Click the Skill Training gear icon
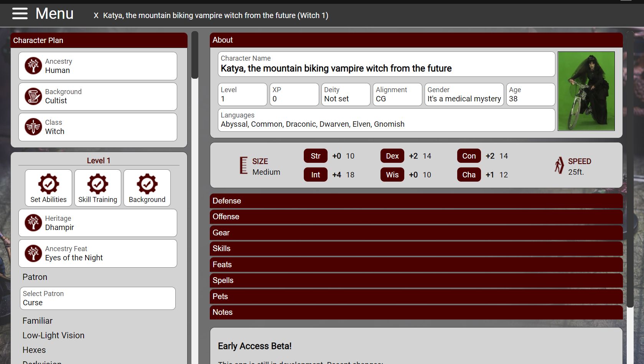 coord(97,184)
